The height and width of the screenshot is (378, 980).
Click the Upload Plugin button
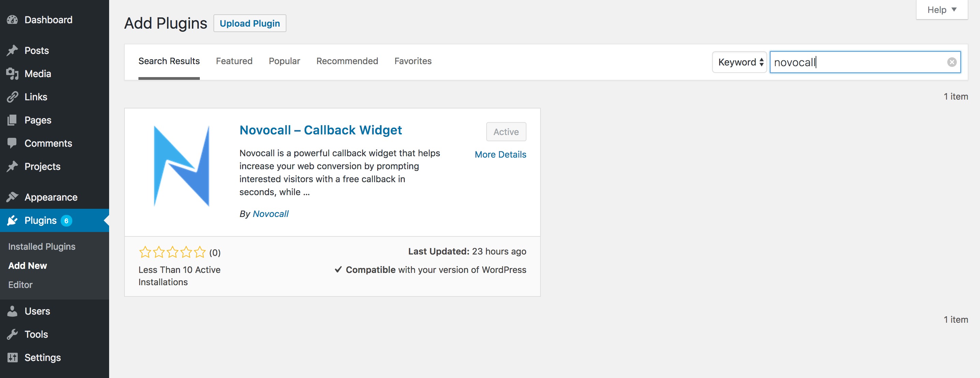coord(250,23)
